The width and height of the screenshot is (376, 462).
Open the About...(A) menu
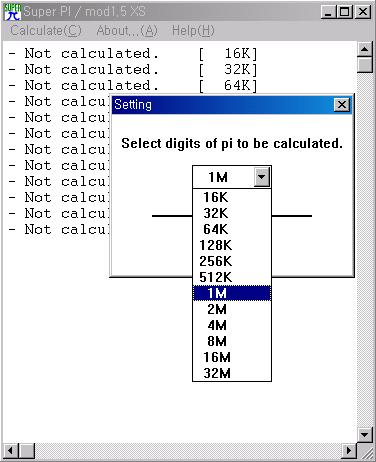click(x=127, y=31)
